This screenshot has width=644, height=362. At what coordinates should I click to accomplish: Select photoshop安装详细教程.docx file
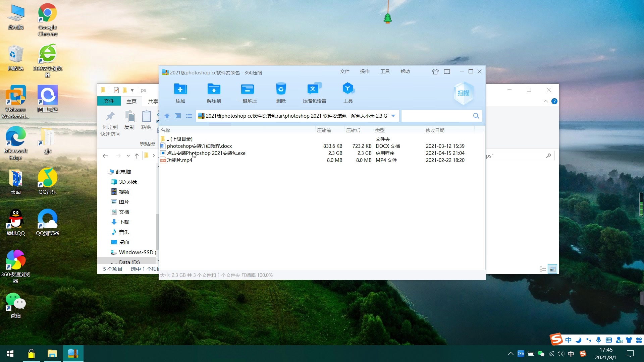tap(199, 146)
